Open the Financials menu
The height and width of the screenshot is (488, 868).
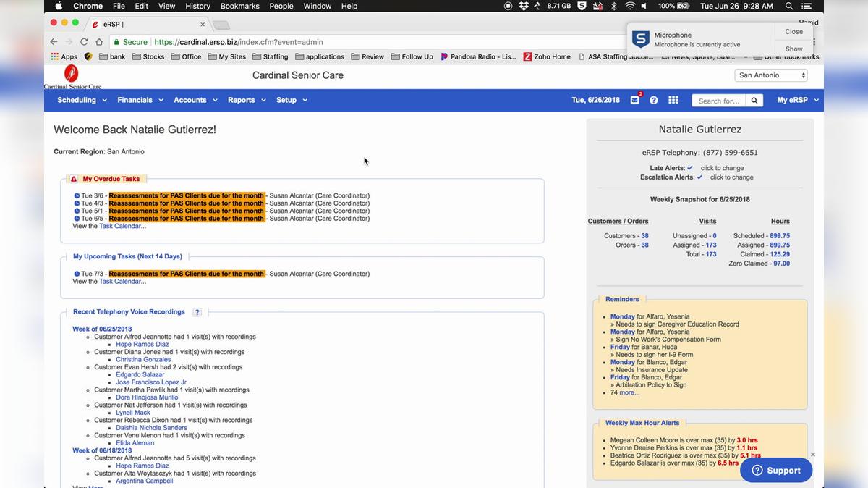pos(140,101)
